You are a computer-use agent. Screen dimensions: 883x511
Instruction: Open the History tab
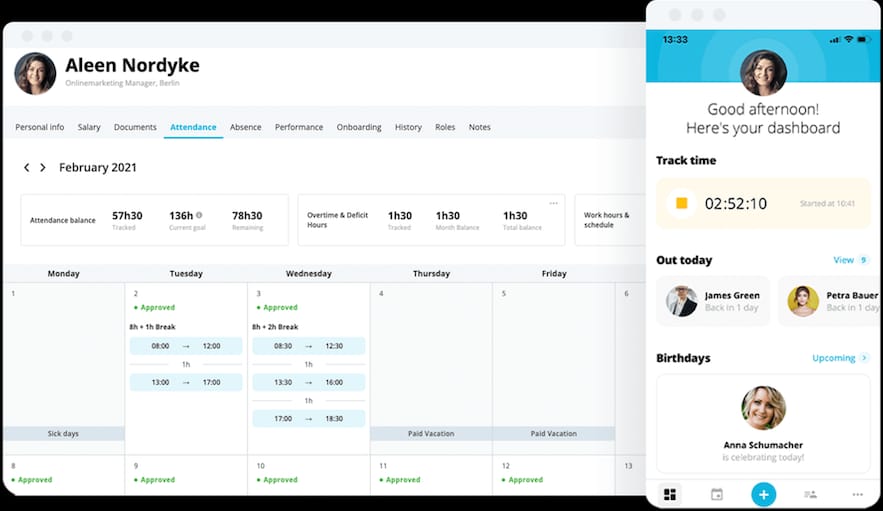(x=408, y=127)
